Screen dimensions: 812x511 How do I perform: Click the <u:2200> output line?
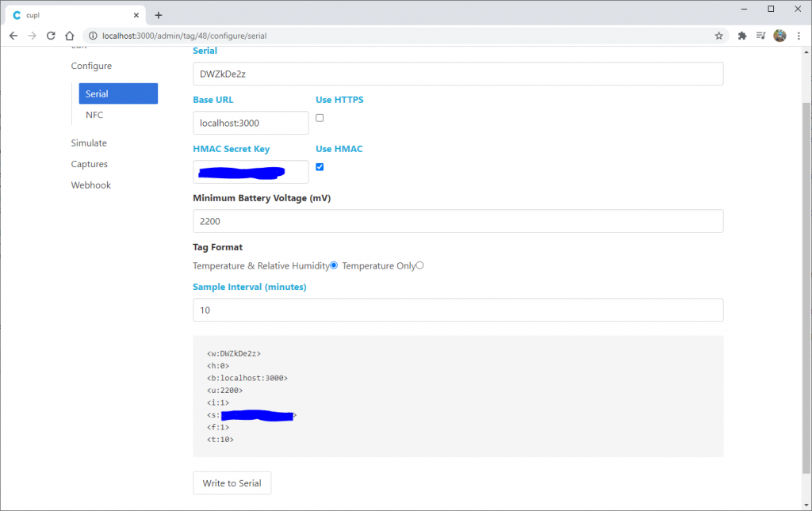224,391
